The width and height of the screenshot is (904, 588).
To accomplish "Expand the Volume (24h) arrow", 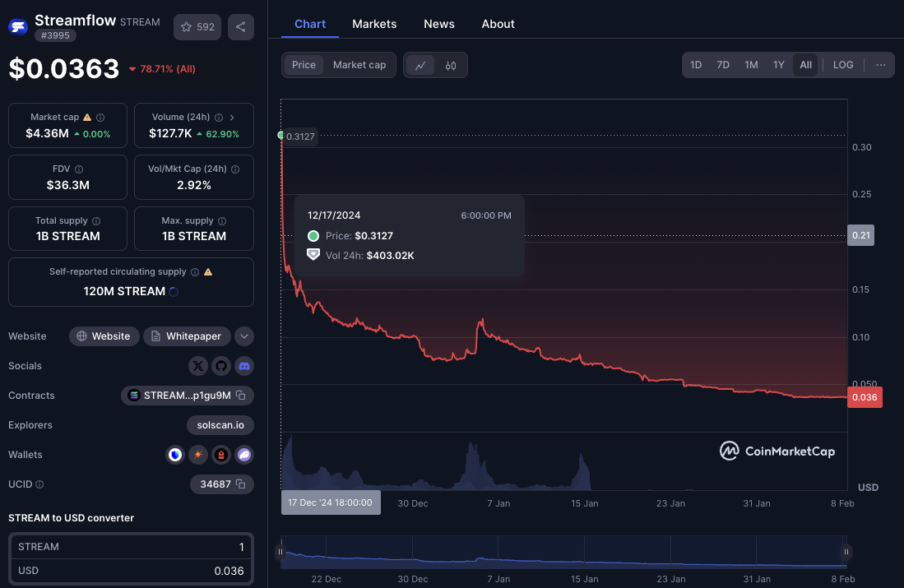I will 232,118.
